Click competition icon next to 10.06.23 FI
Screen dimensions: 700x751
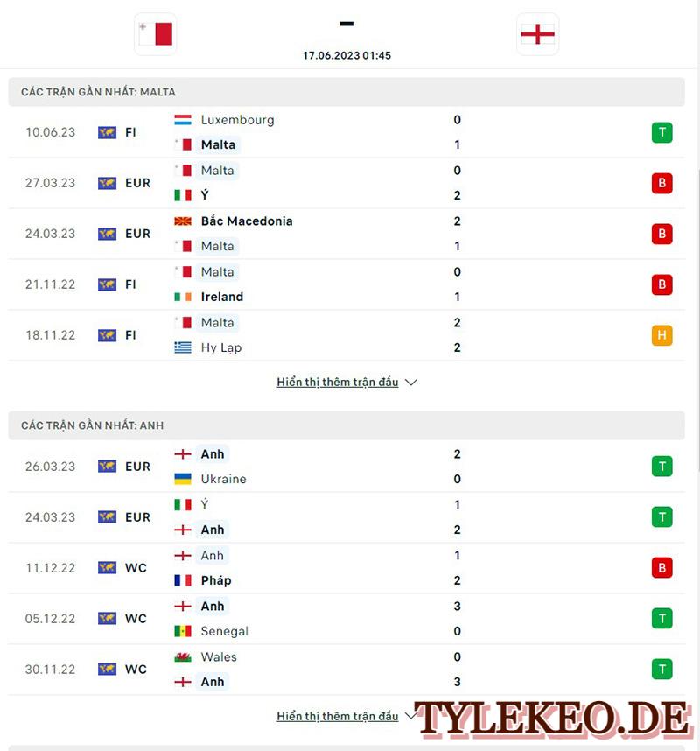point(108,132)
